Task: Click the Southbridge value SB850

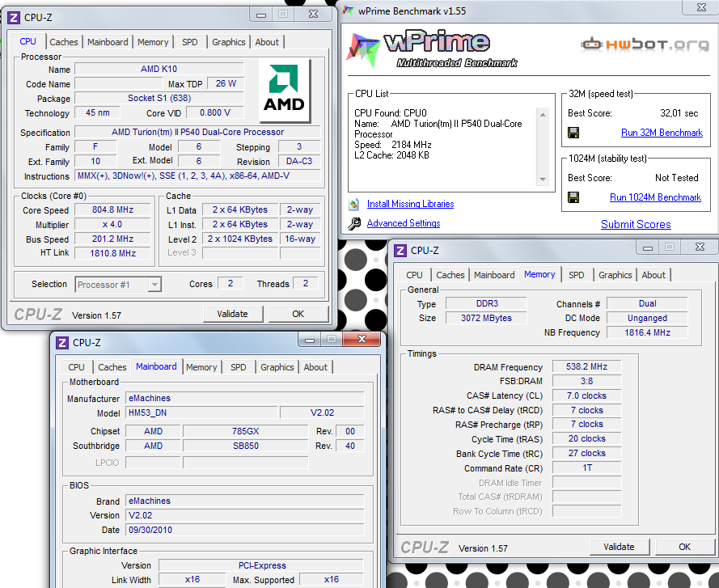Action: (246, 446)
